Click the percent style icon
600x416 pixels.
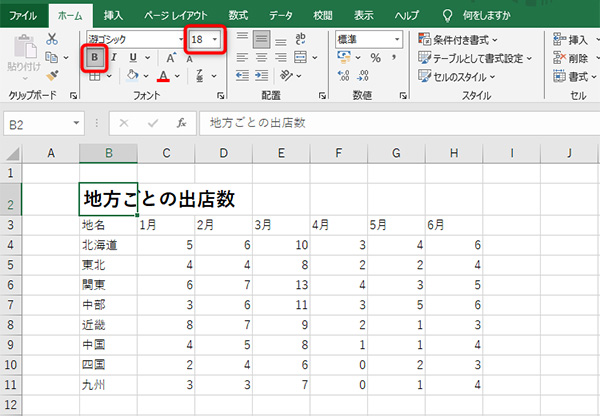pyautogui.click(x=375, y=58)
